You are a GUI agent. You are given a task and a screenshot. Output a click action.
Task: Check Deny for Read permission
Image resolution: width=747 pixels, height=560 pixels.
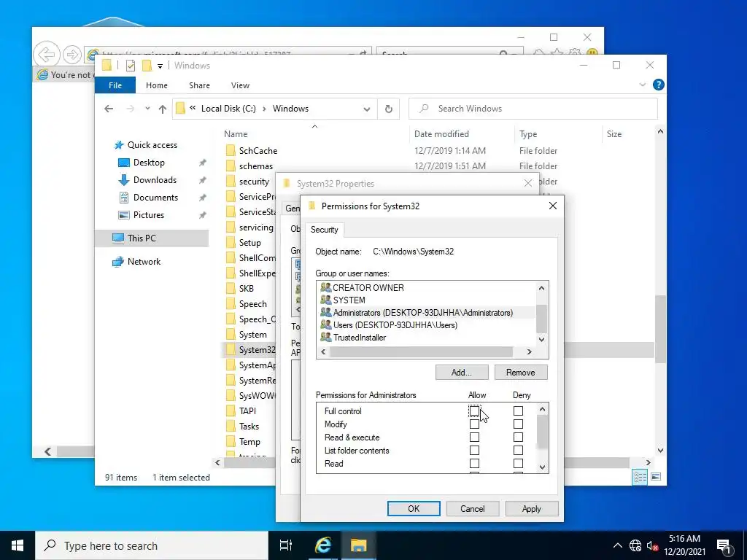518,463
